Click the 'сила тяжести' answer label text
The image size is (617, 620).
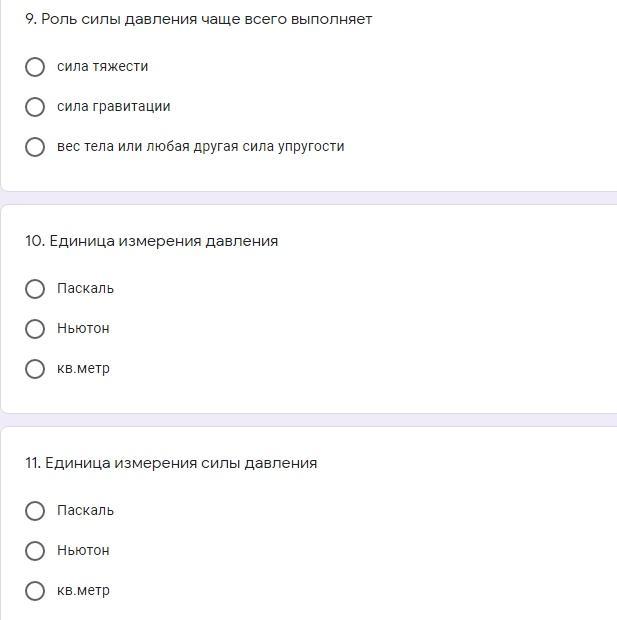102,66
